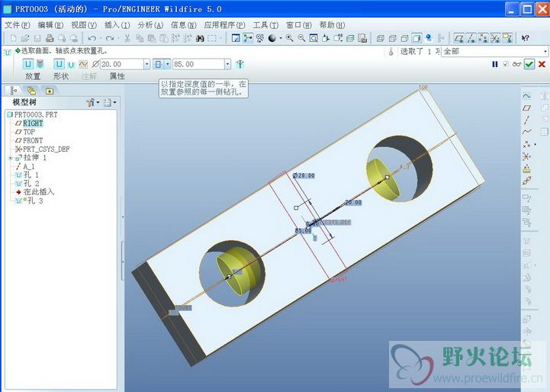This screenshot has height=392, width=550.
Task: Click the Layers icon in the toolbar
Action: (x=350, y=38)
